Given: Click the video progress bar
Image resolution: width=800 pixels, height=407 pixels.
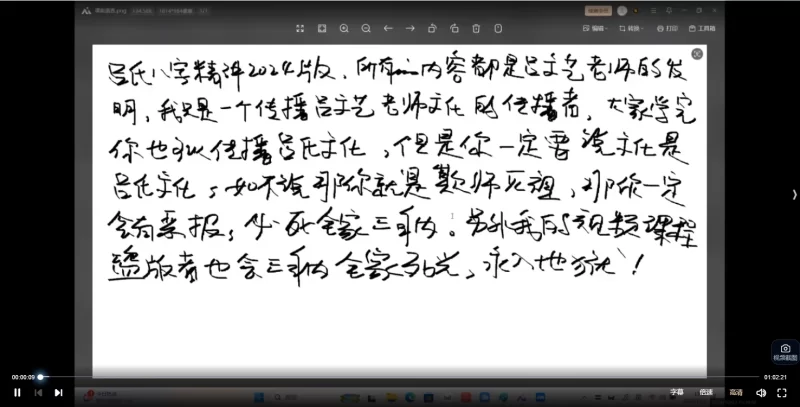Looking at the screenshot, I should pos(400,377).
